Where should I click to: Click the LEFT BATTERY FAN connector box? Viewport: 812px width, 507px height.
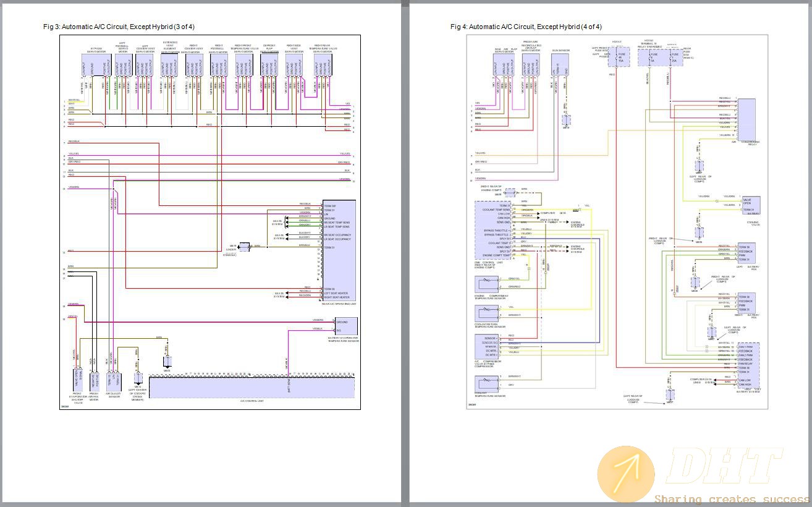746,252
